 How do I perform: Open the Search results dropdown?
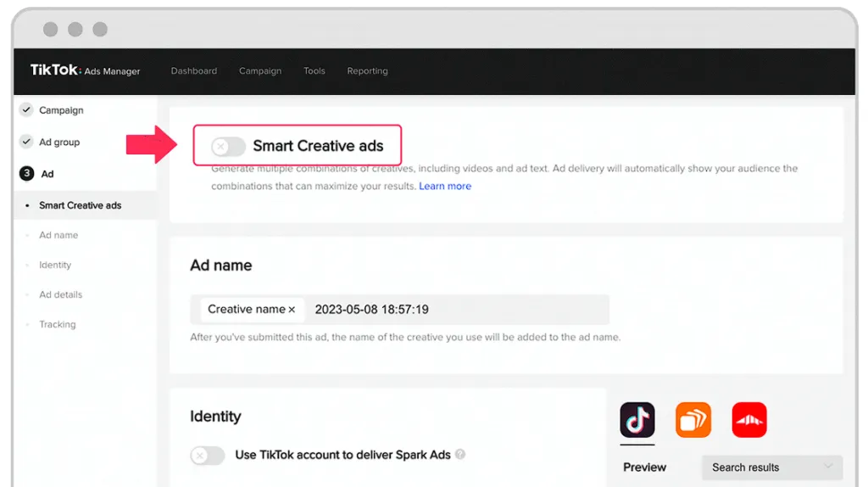click(771, 467)
